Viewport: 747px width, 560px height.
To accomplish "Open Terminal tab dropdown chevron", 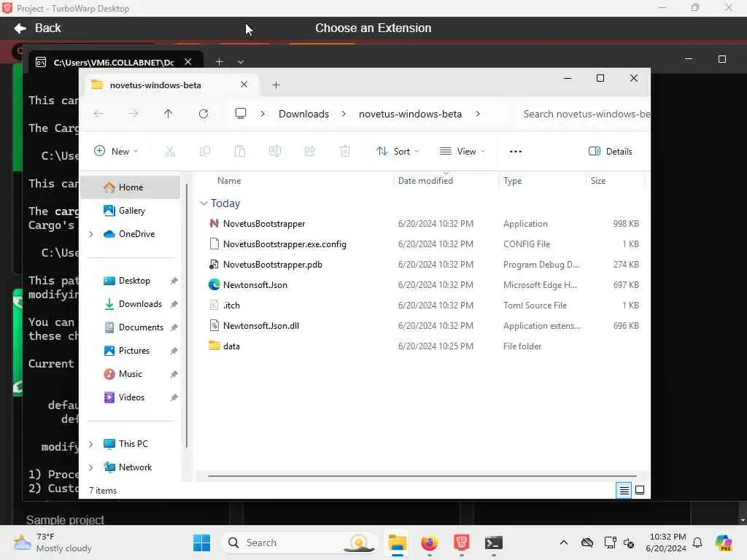I will click(241, 62).
